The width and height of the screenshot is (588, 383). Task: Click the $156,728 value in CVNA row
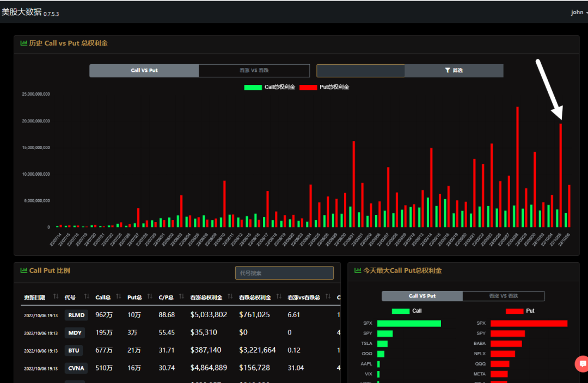point(254,368)
